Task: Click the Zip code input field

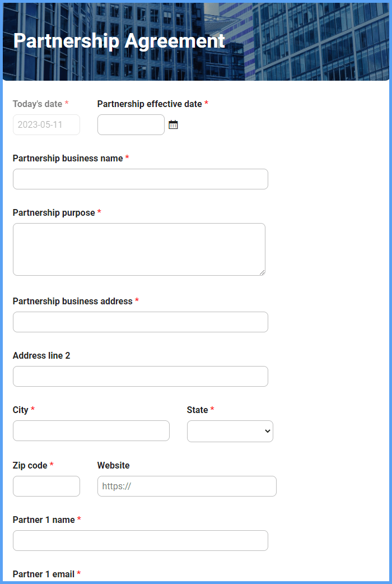Action: (x=46, y=486)
